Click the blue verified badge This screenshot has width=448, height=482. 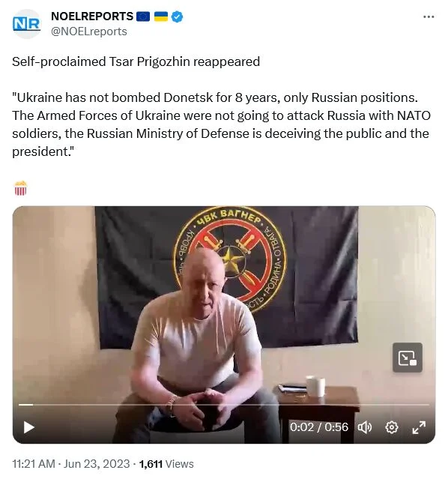(177, 16)
